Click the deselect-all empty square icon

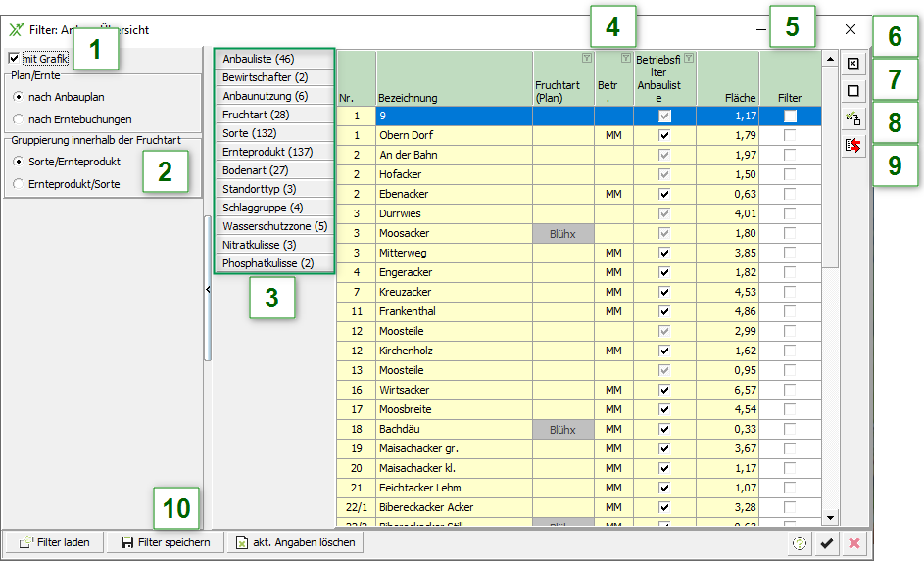pos(852,91)
